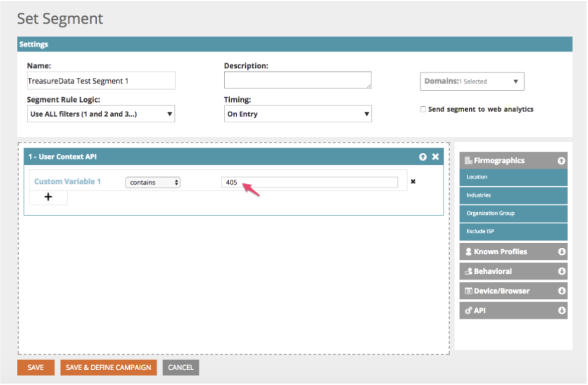Collapse the User Context API filter panel
Viewport: 588px width, 385px height.
423,157
